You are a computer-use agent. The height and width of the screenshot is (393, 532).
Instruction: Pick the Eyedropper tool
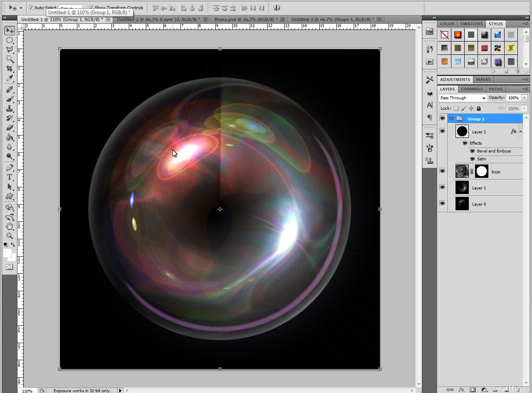pyautogui.click(x=10, y=79)
